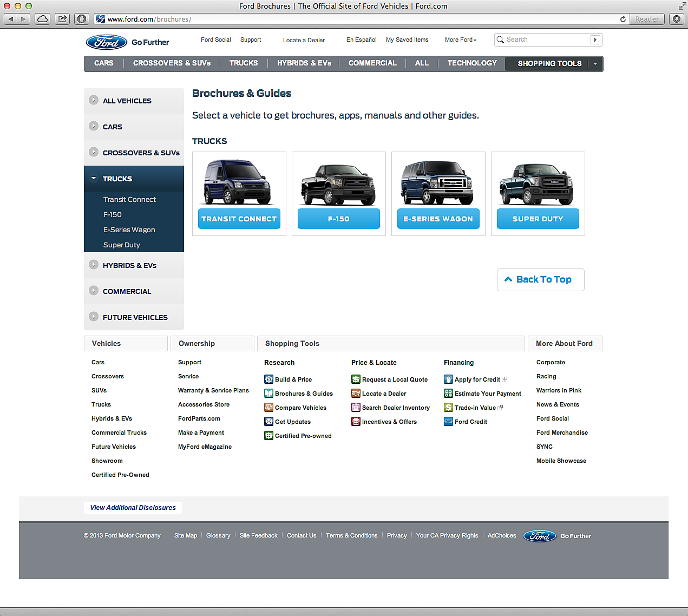Open Warranty & Service Plans link
The height and width of the screenshot is (616, 688).
(213, 390)
